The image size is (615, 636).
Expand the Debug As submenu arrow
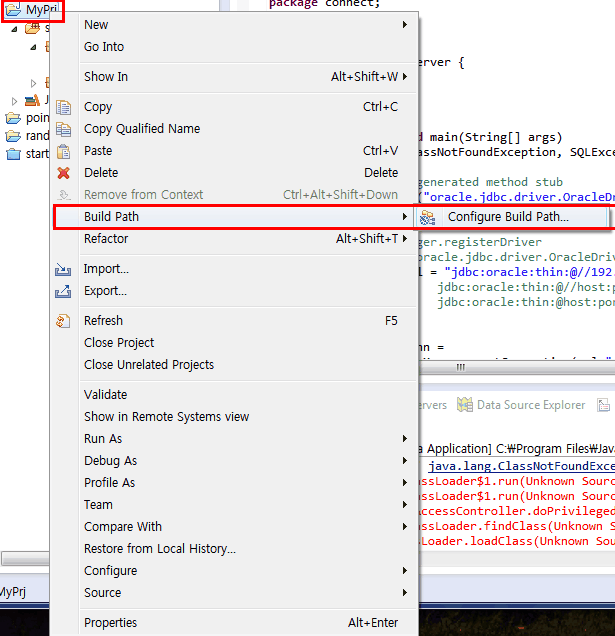(404, 460)
